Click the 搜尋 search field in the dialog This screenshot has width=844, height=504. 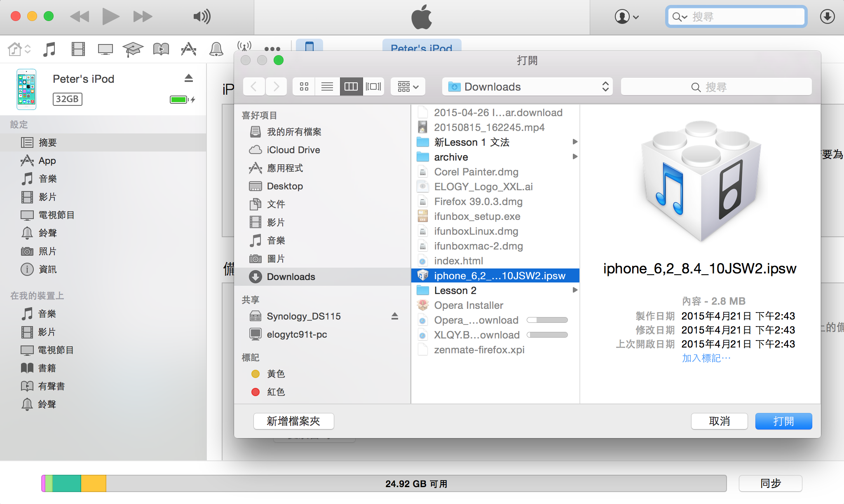tap(716, 86)
